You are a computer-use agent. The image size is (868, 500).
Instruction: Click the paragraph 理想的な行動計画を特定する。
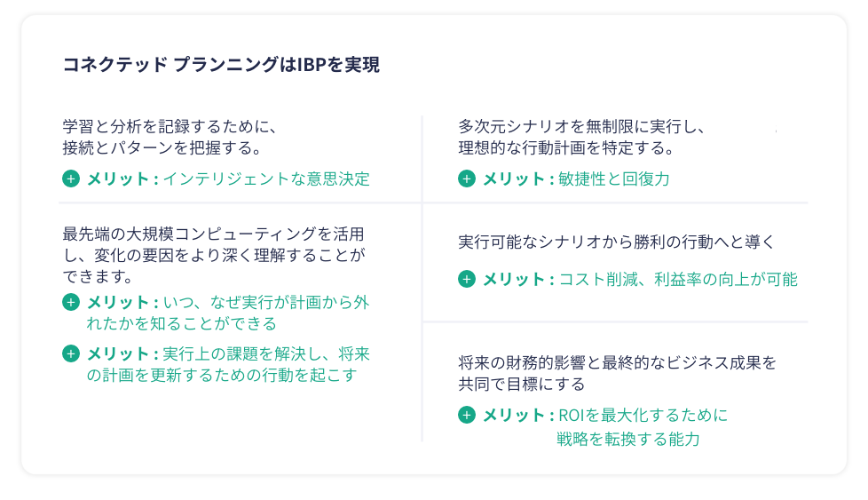click(567, 147)
